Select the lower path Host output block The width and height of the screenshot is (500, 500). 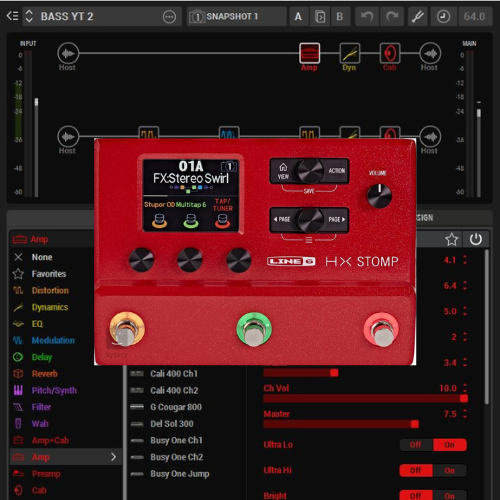click(x=430, y=137)
